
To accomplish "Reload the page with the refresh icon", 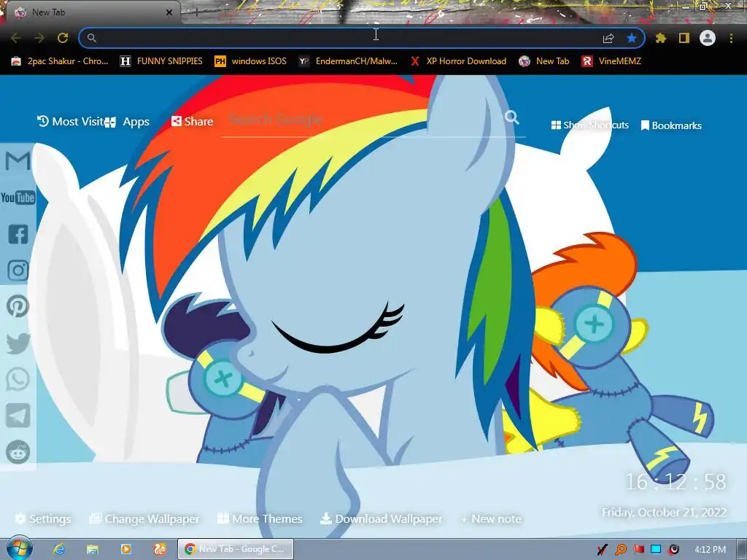I will [x=63, y=38].
